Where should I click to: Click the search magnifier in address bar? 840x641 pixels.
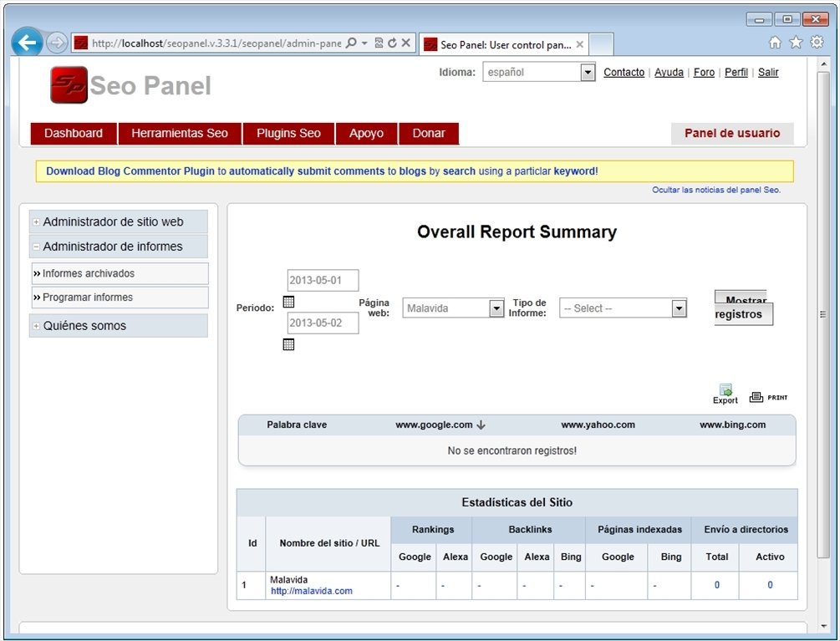351,43
